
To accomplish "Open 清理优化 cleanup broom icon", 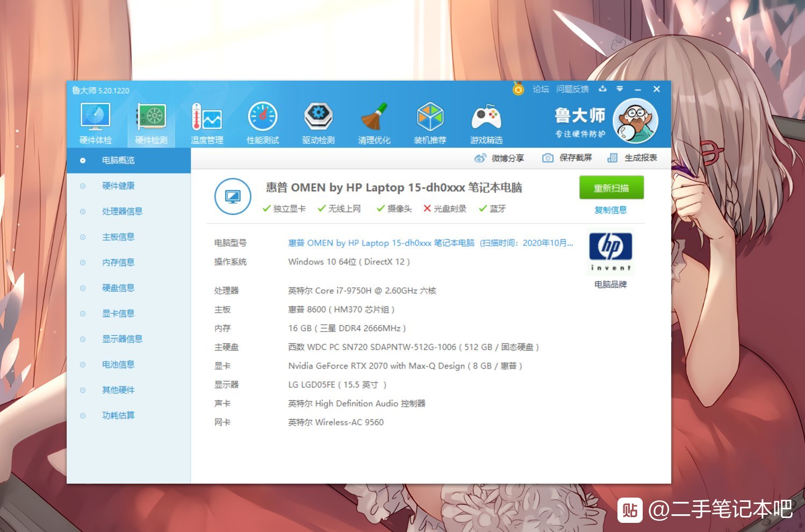I will 375,124.
